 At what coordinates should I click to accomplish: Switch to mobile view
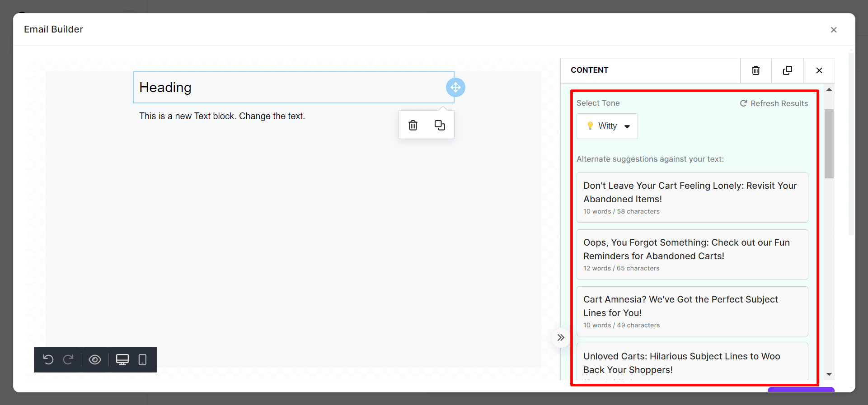142,359
